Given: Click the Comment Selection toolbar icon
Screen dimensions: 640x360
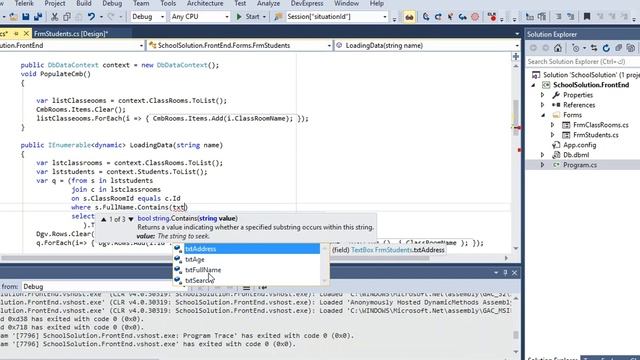Looking at the screenshot, I should point(558,17).
